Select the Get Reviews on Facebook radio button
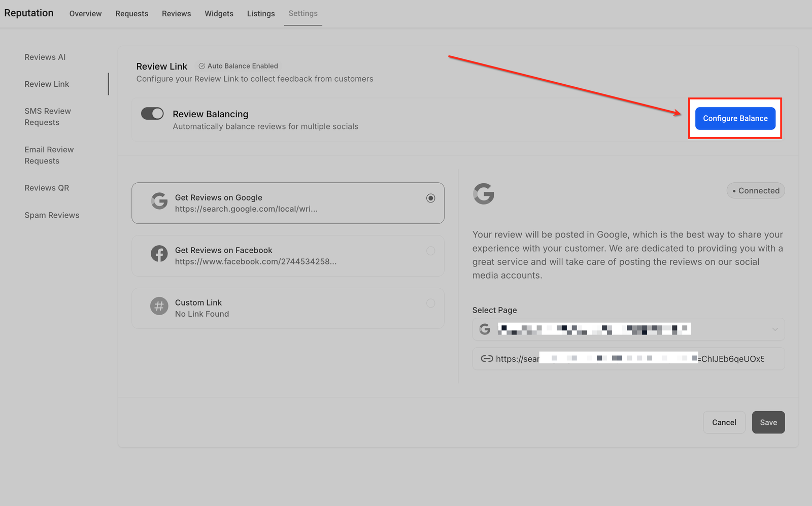812x506 pixels. 430,251
